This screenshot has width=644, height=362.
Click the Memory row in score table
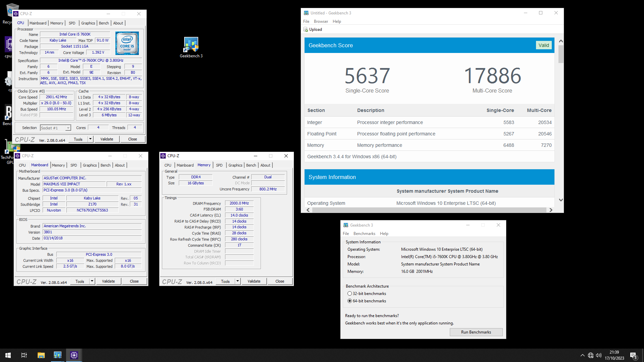(429, 145)
